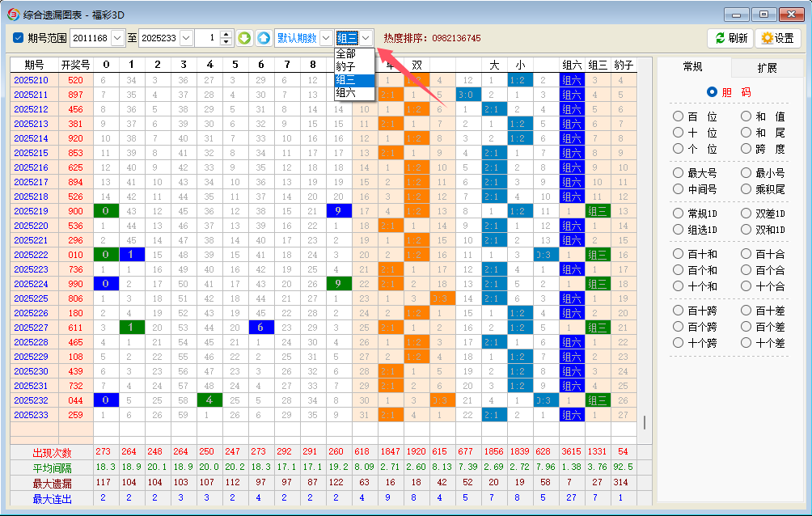Expand the start period 2011168 dropdown

(118, 38)
